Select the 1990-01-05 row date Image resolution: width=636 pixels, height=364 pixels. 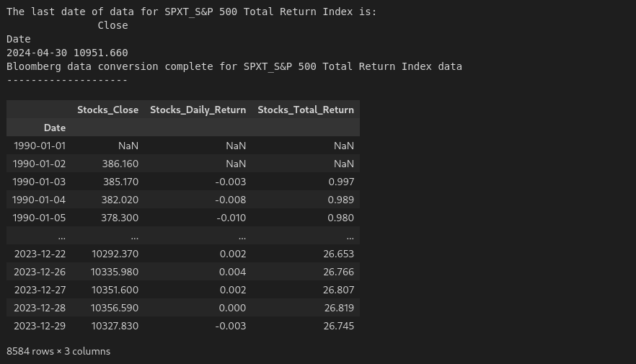[40, 218]
